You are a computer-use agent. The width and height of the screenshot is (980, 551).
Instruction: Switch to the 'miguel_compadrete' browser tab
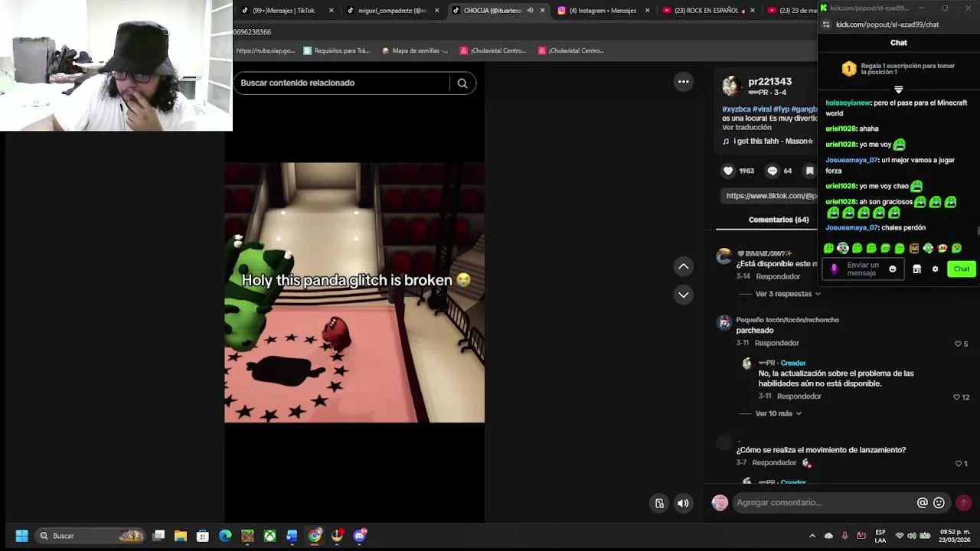pyautogui.click(x=392, y=10)
